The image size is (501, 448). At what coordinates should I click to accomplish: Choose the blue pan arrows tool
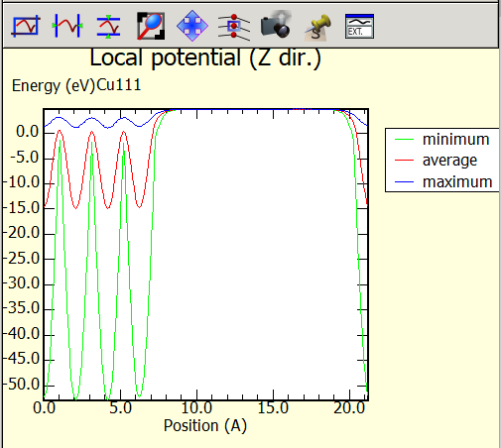(192, 26)
